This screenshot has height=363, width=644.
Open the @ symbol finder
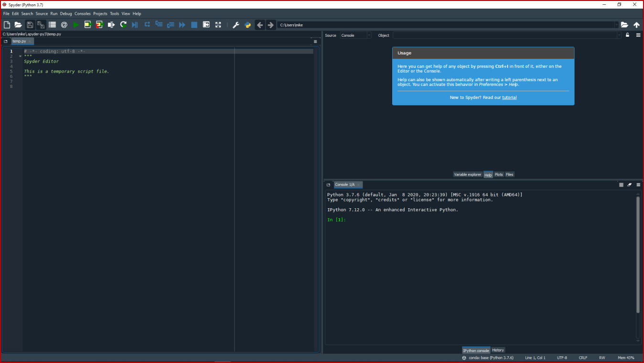tap(64, 25)
